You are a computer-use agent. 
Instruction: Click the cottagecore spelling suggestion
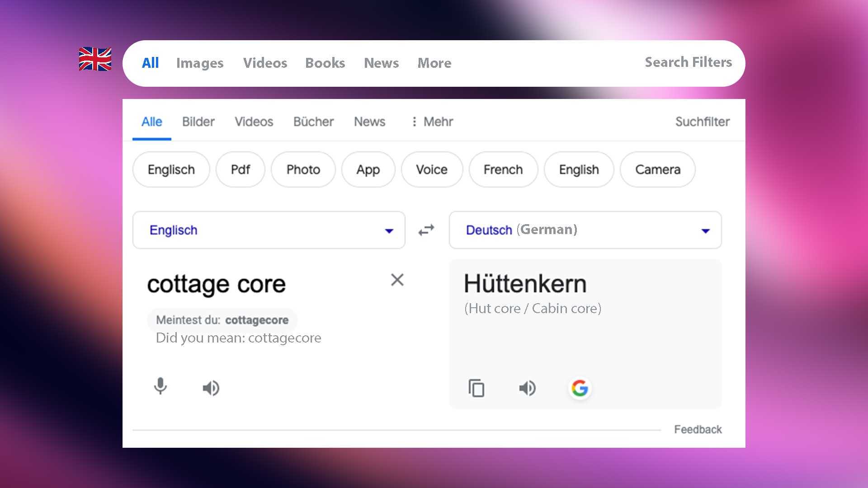[x=256, y=320]
